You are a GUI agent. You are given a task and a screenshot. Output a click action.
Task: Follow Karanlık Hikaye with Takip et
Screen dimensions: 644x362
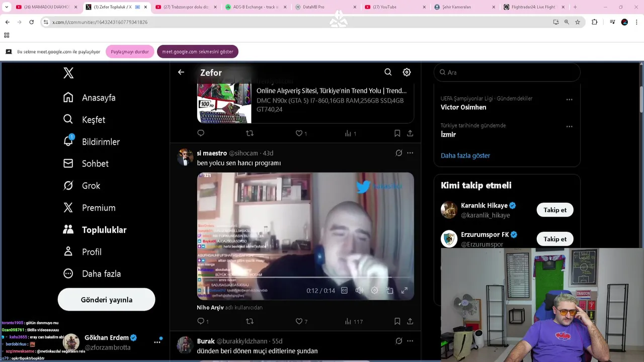tap(555, 210)
